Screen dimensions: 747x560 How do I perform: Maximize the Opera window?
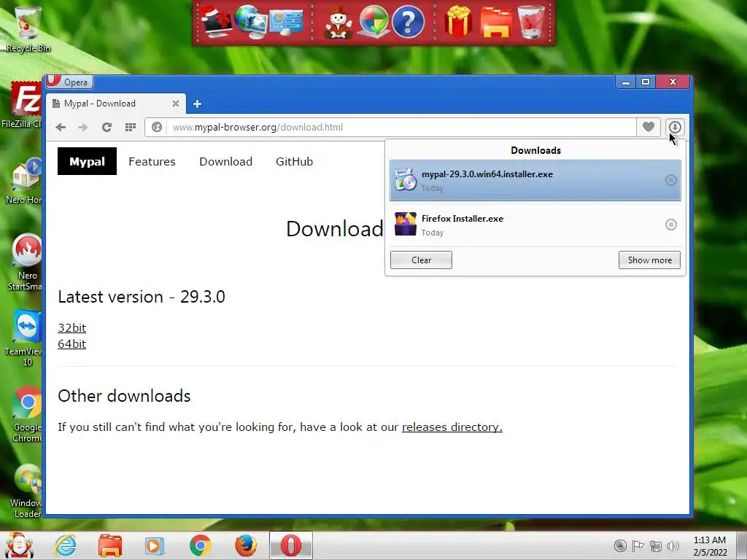point(646,82)
